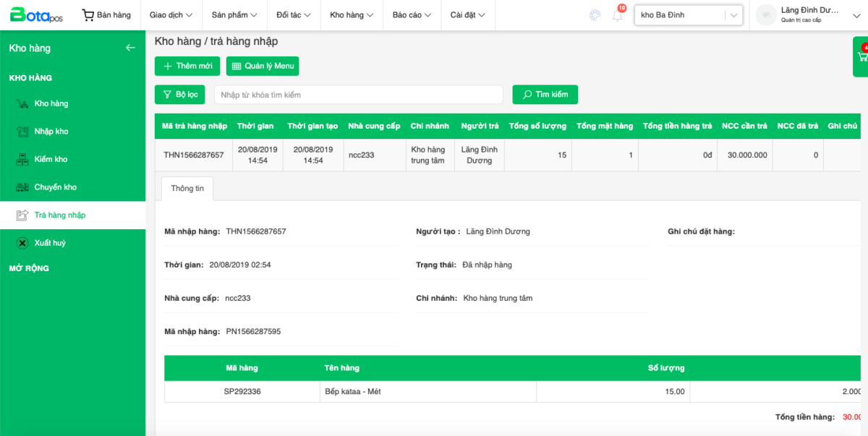The width and height of the screenshot is (868, 436).
Task: Focus the keyword search input field
Action: point(358,95)
